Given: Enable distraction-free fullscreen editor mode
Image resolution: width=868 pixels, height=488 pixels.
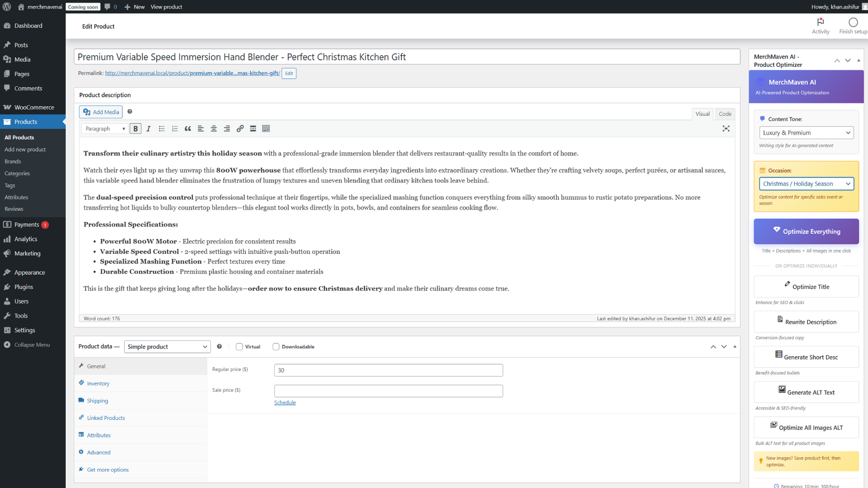Looking at the screenshot, I should (x=726, y=129).
